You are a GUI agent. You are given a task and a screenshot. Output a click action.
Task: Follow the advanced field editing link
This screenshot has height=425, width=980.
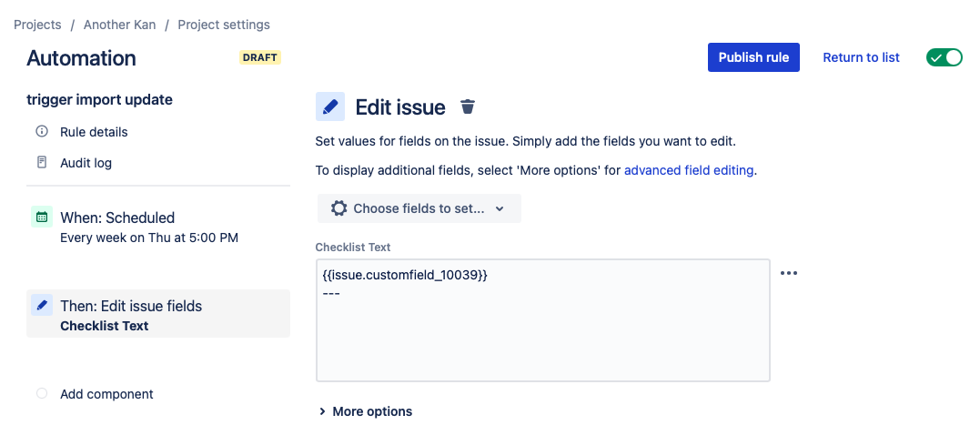tap(689, 170)
